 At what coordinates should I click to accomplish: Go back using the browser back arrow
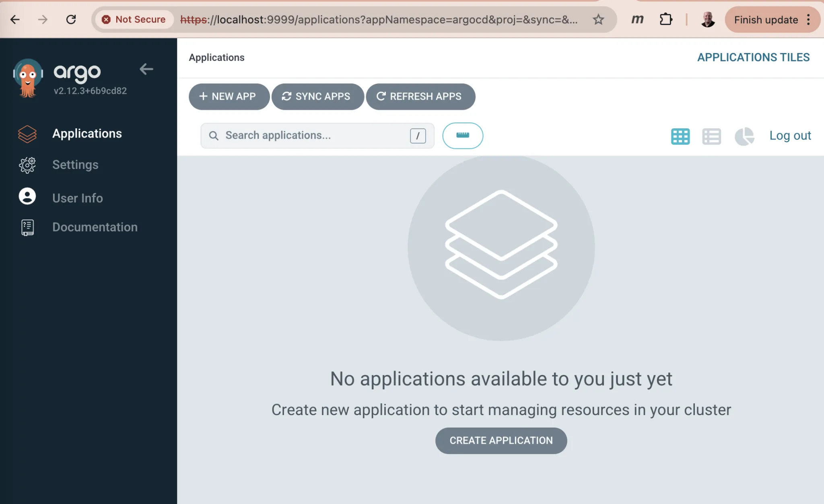coord(15,19)
